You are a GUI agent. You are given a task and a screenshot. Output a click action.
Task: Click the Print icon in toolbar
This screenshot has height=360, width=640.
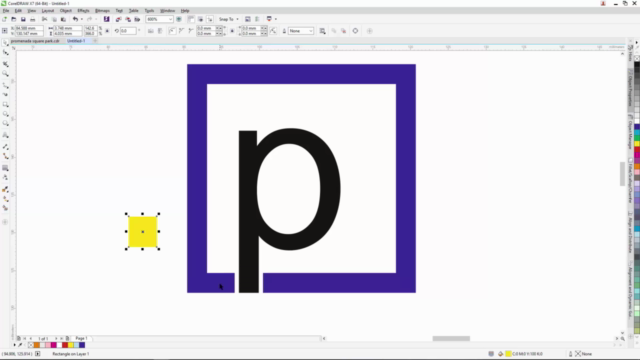(33, 19)
